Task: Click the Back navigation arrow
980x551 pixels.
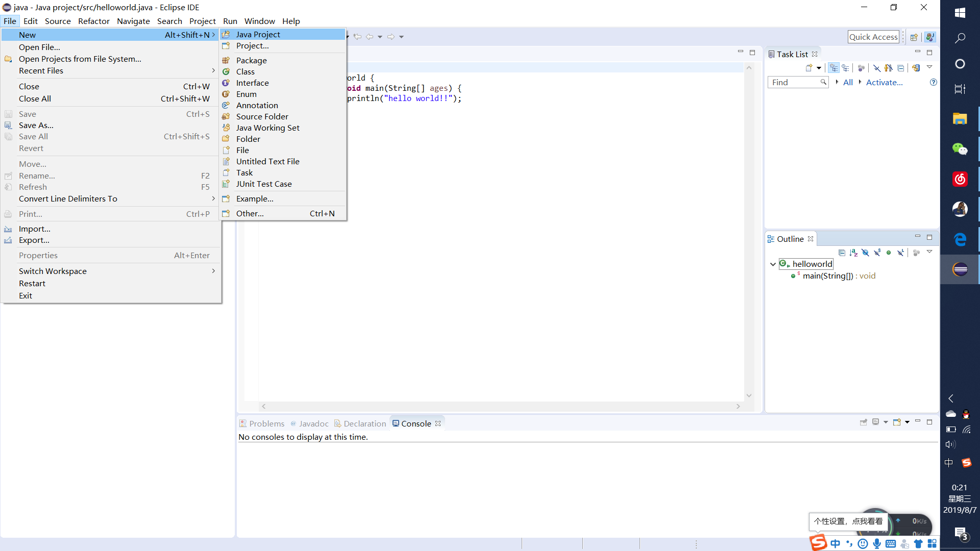Action: pyautogui.click(x=369, y=37)
